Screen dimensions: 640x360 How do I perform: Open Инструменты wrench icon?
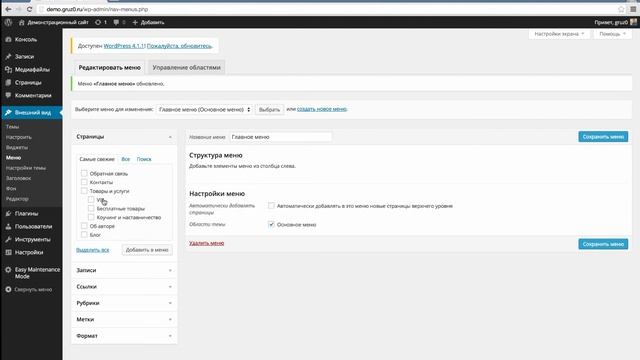8,240
